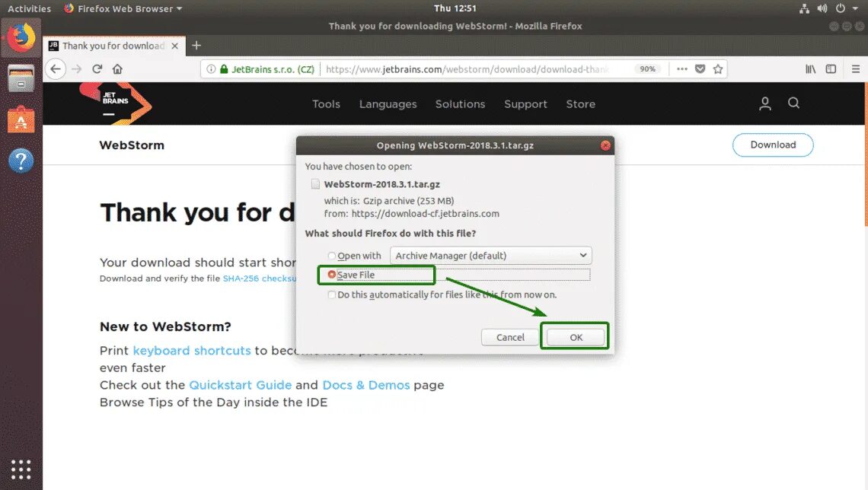The height and width of the screenshot is (490, 868).
Task: Open the Store menu item
Action: click(x=581, y=104)
